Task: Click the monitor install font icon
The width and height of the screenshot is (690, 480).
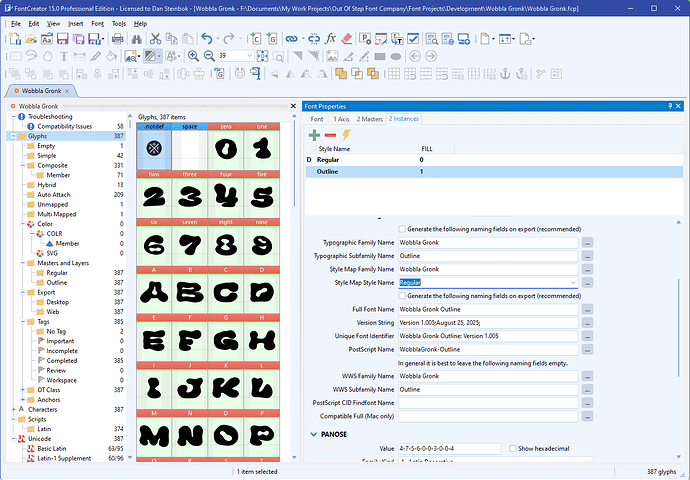Action: 464,39
